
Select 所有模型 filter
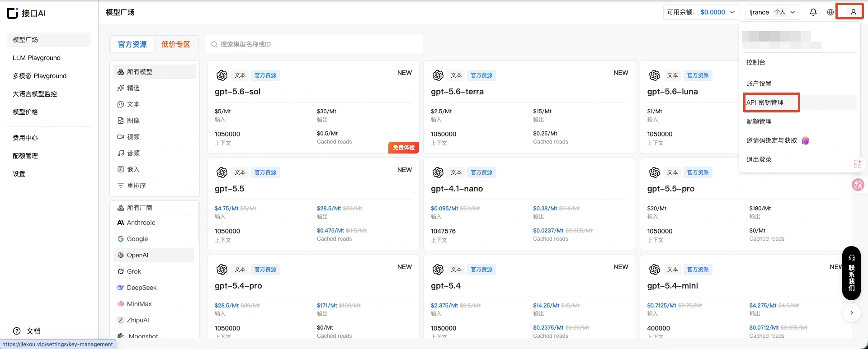(155, 72)
